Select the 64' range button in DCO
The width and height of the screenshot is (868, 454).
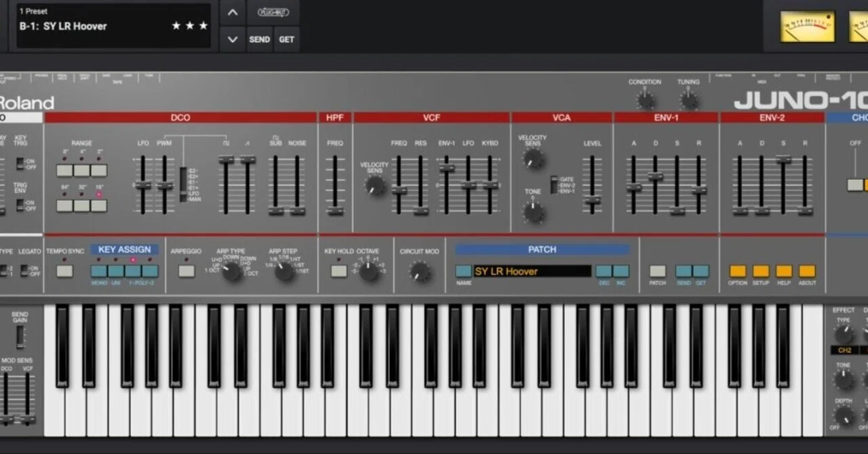64,205
